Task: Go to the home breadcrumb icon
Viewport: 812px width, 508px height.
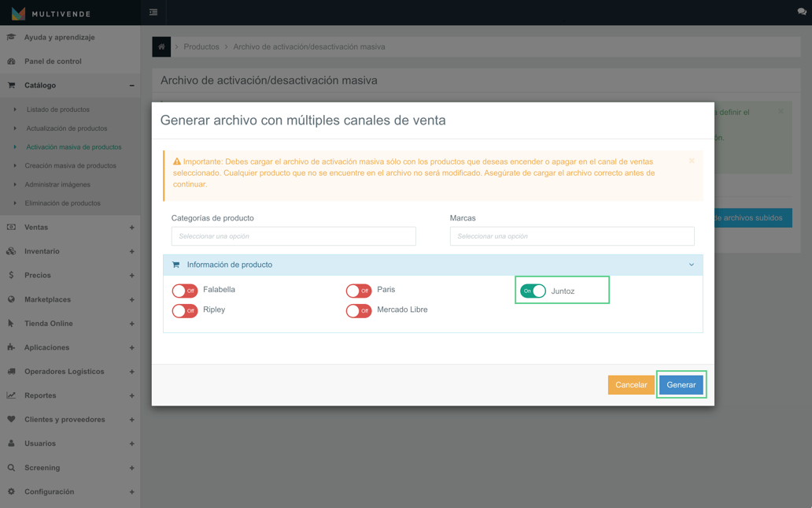Action: coord(161,46)
